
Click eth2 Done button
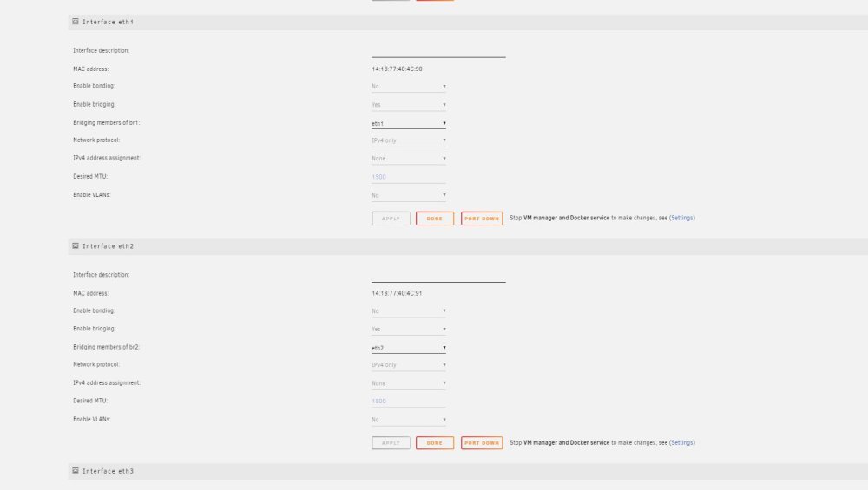coord(435,443)
